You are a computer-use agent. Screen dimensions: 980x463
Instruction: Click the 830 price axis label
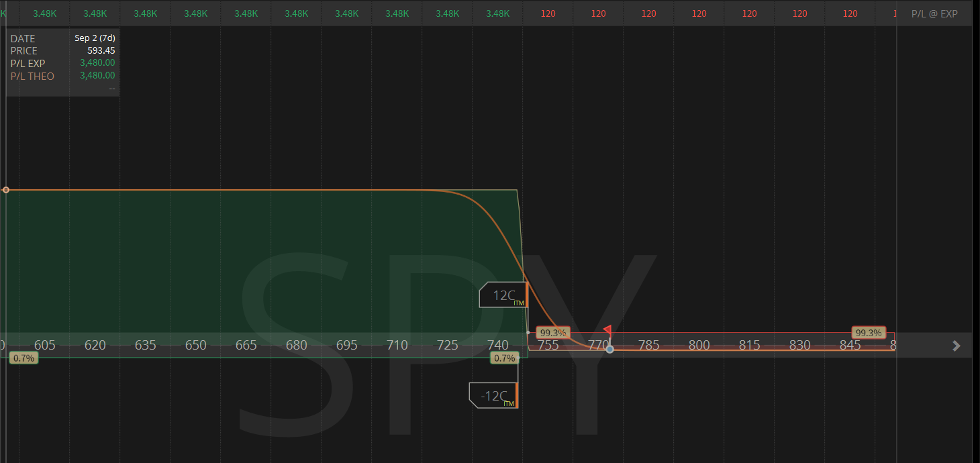800,345
